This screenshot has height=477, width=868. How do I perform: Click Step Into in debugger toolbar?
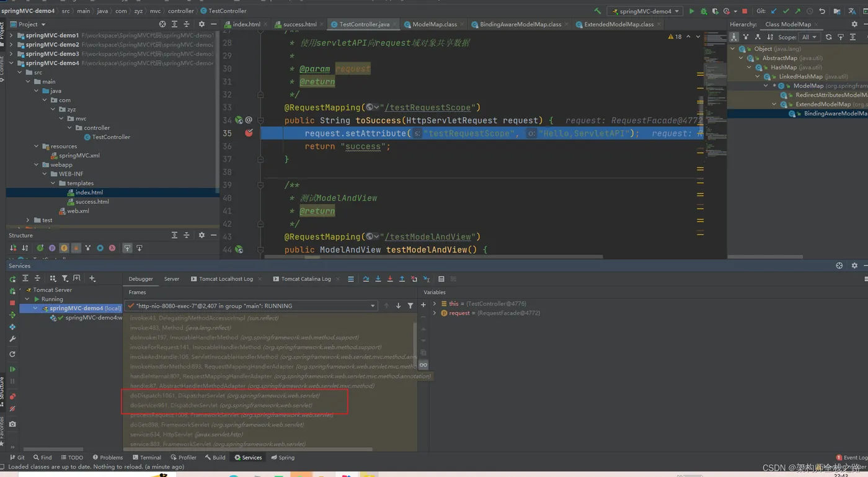click(378, 279)
